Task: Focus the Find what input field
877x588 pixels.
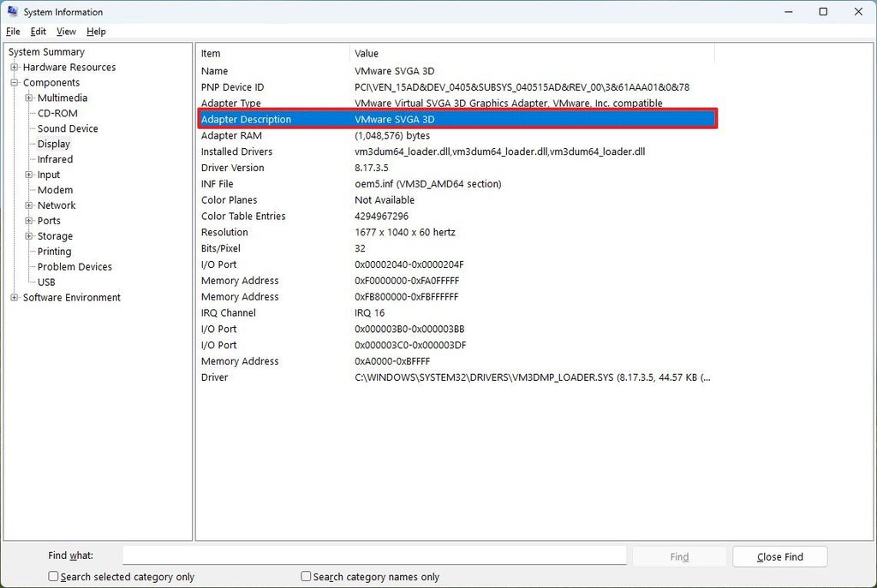Action: click(375, 555)
